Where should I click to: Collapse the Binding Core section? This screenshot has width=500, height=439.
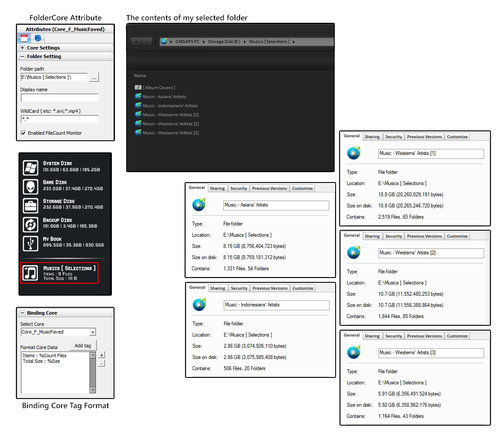[x=22, y=313]
